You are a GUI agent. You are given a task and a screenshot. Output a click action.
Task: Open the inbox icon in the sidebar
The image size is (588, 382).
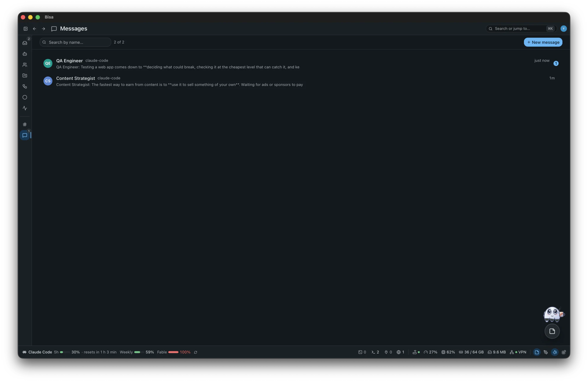pyautogui.click(x=25, y=43)
